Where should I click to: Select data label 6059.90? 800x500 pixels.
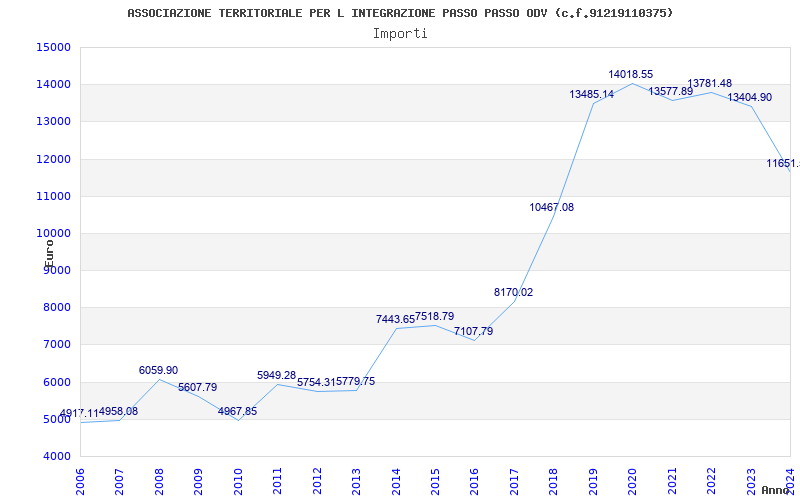(x=159, y=370)
